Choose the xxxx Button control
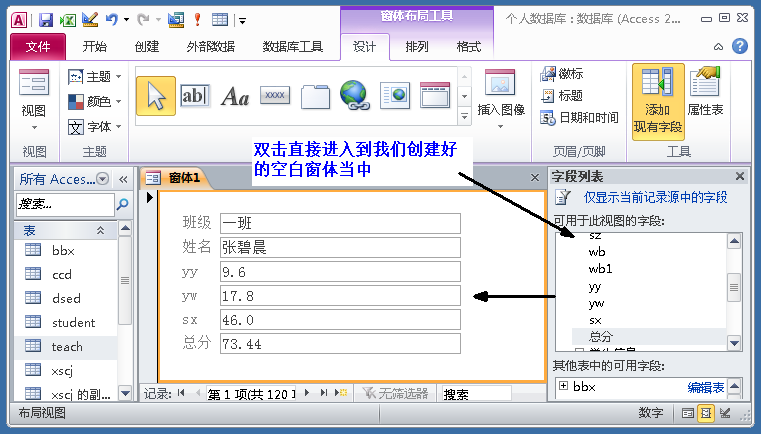This screenshot has height=434, width=761. [x=275, y=95]
